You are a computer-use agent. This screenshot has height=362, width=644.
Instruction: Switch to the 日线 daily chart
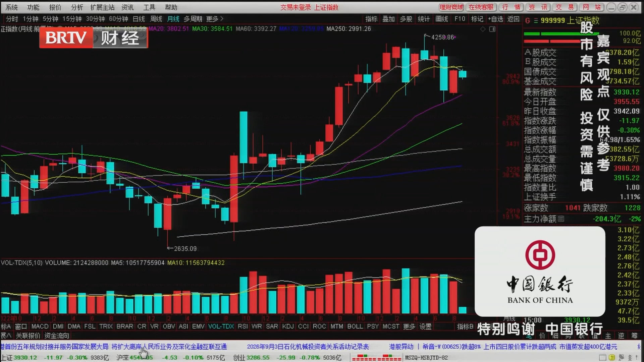pos(139,19)
